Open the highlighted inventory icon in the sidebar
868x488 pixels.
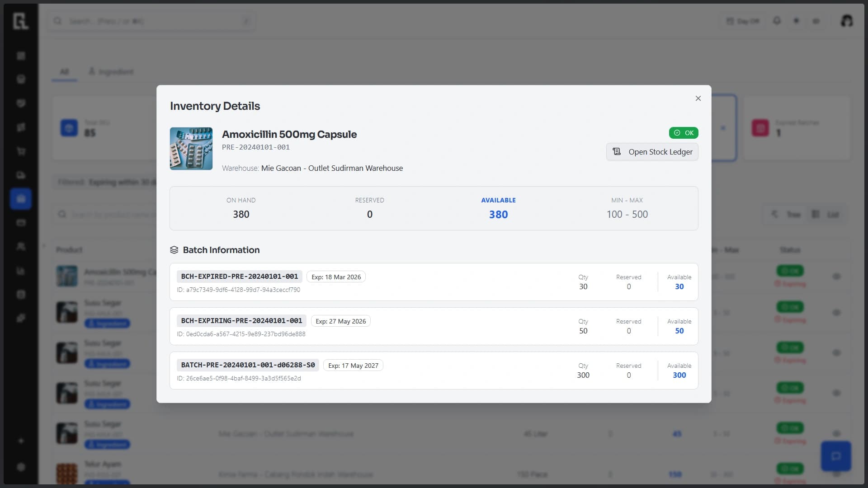click(x=21, y=199)
